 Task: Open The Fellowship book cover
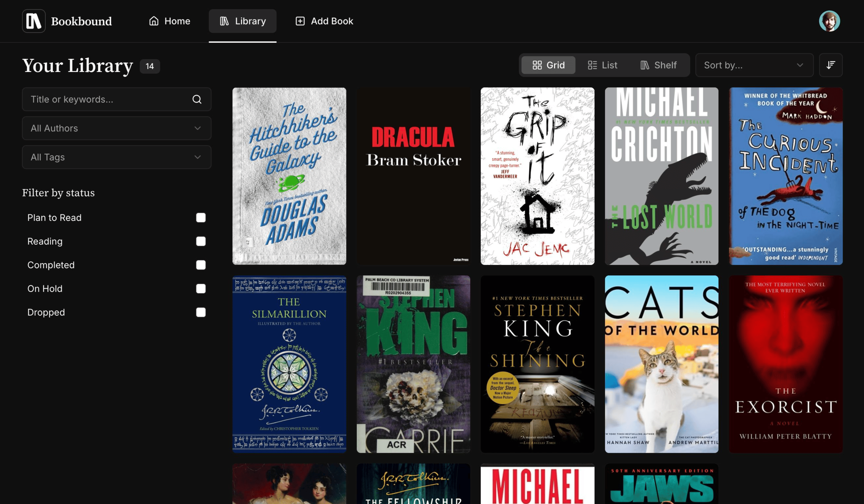(413, 484)
